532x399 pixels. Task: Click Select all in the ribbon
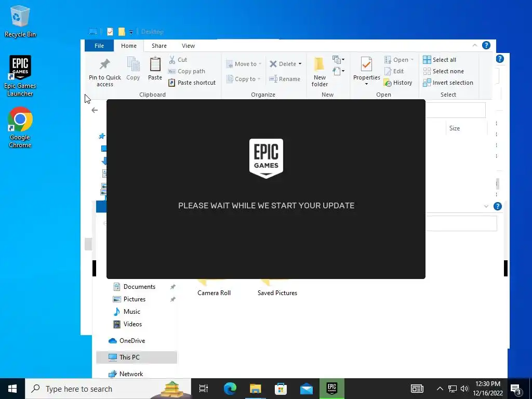[x=440, y=60]
